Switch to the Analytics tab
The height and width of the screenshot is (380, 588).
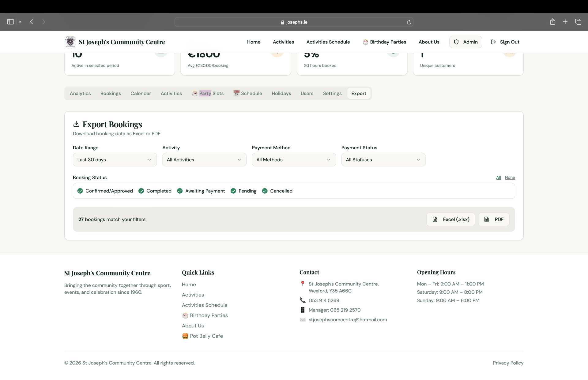[80, 93]
